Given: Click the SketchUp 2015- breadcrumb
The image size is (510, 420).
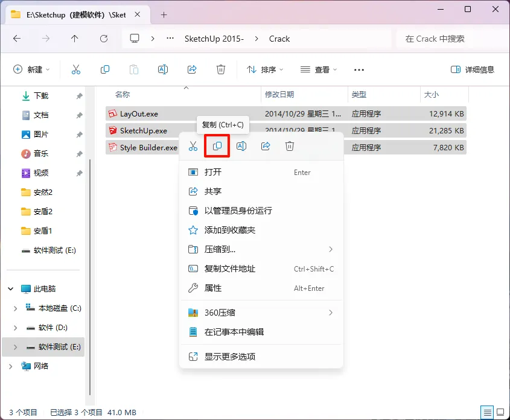Looking at the screenshot, I should 214,39.
